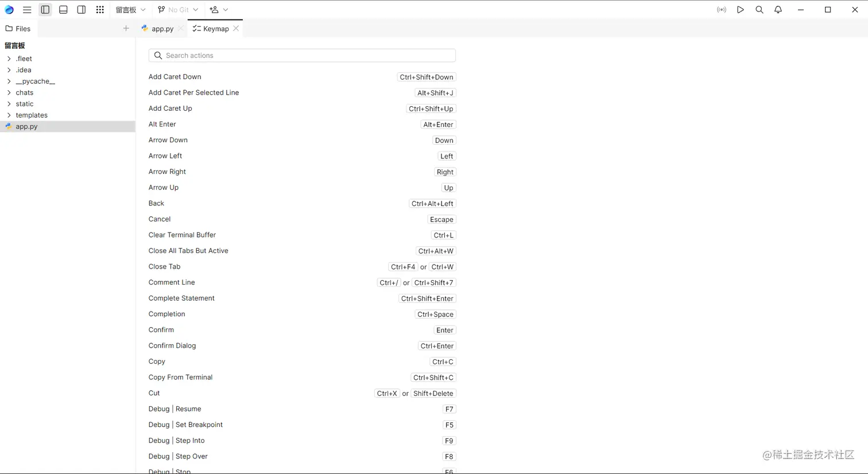This screenshot has height=474, width=868.
Task: Select the Files panel tab
Action: coord(18,29)
